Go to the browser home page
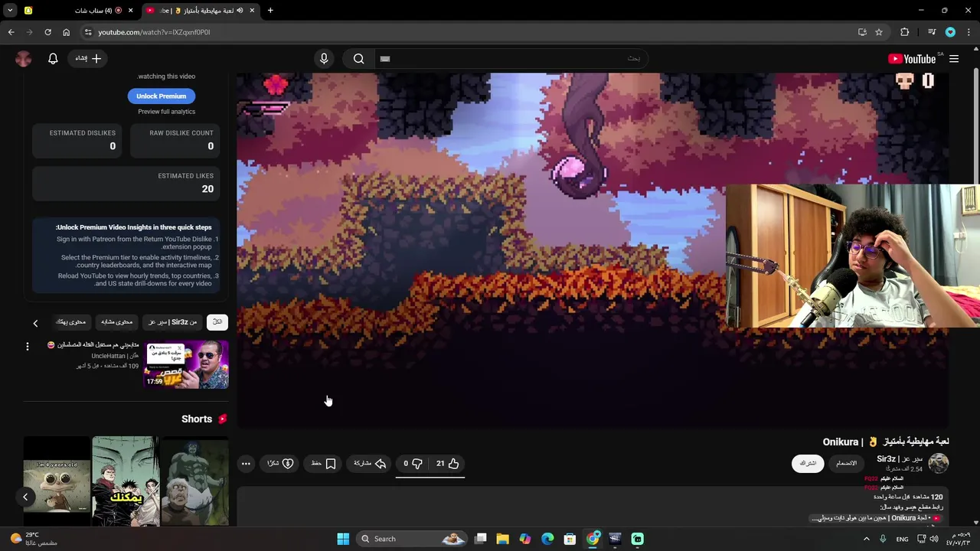The height and width of the screenshot is (551, 980). [x=66, y=32]
